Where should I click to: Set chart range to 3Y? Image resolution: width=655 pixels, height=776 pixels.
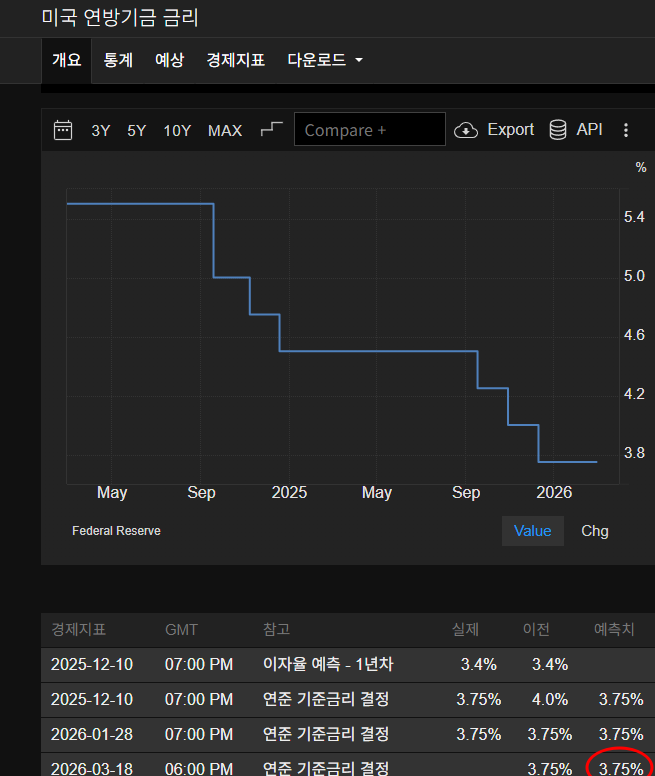tap(101, 130)
